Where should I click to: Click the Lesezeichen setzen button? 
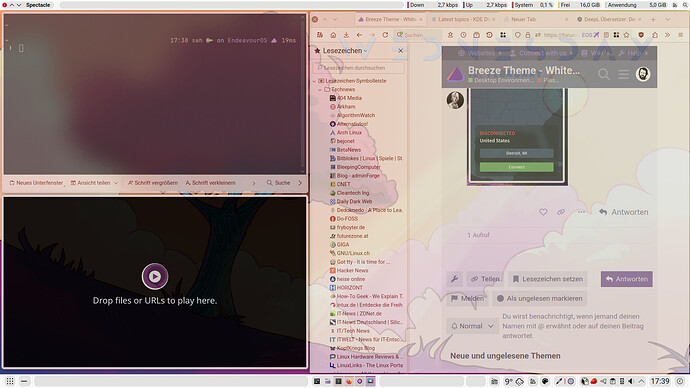coord(548,279)
